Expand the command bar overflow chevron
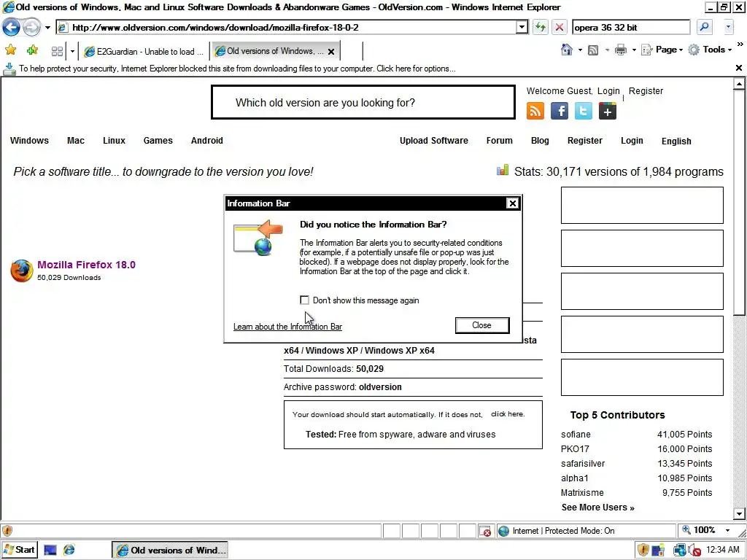Screen dimensions: 747x560 click(740, 44)
